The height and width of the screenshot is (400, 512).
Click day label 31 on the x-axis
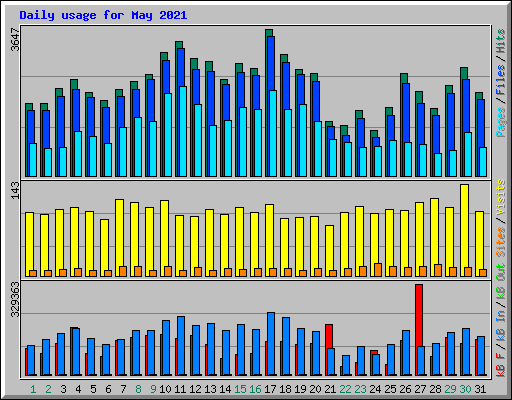click(x=480, y=389)
